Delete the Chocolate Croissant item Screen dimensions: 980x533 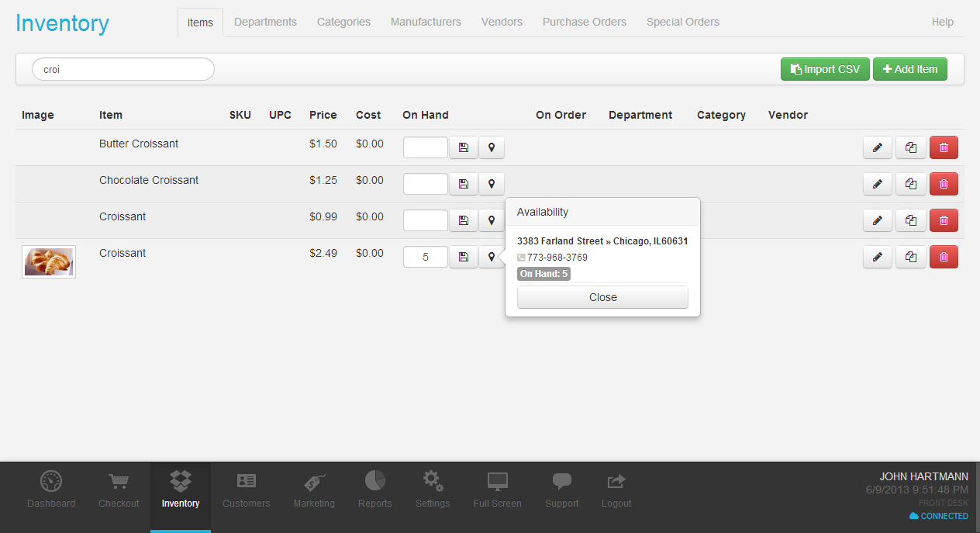(x=944, y=184)
